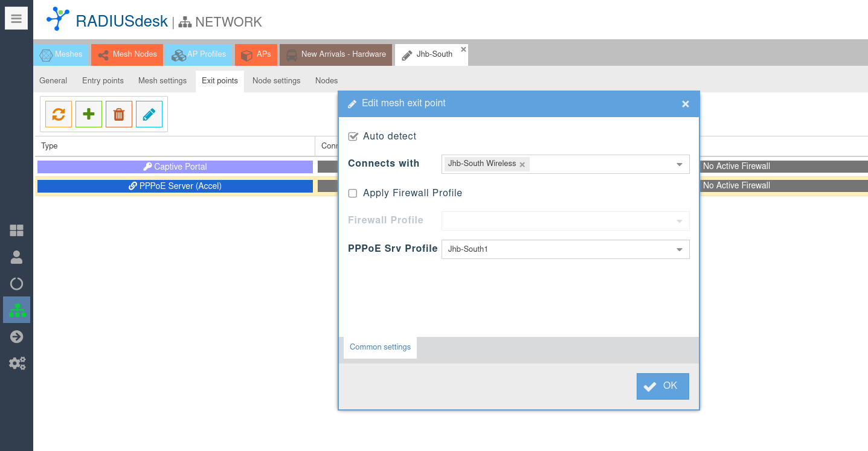Select the Common settings tab in dialog
Viewport: 868px width, 451px height.
pos(380,347)
